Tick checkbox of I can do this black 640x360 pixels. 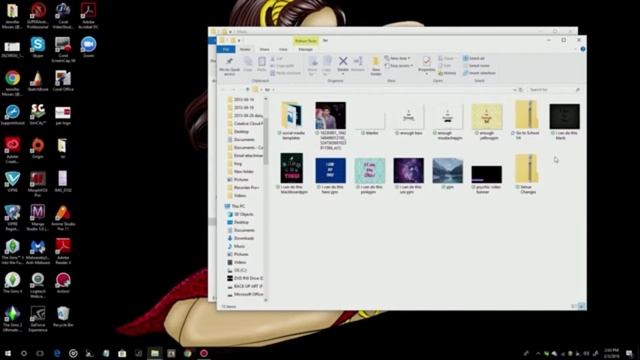click(x=553, y=133)
